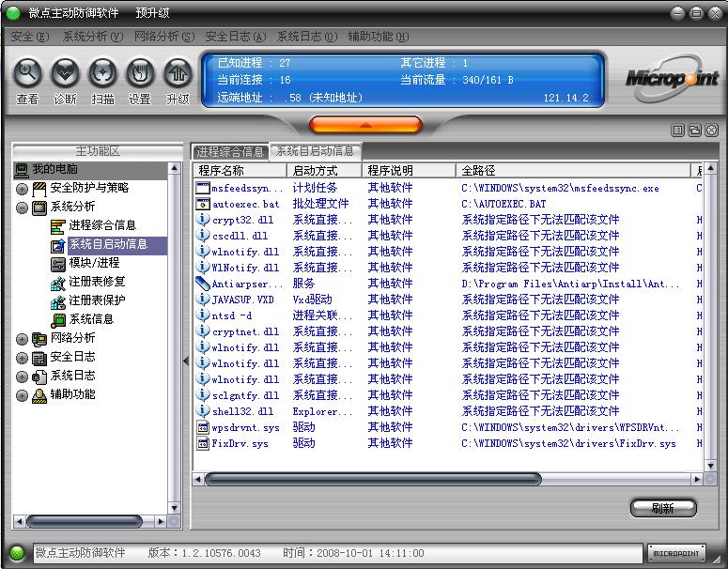Collapse top panel with orange arrow button
This screenshot has width=728, height=569.
click(x=365, y=124)
